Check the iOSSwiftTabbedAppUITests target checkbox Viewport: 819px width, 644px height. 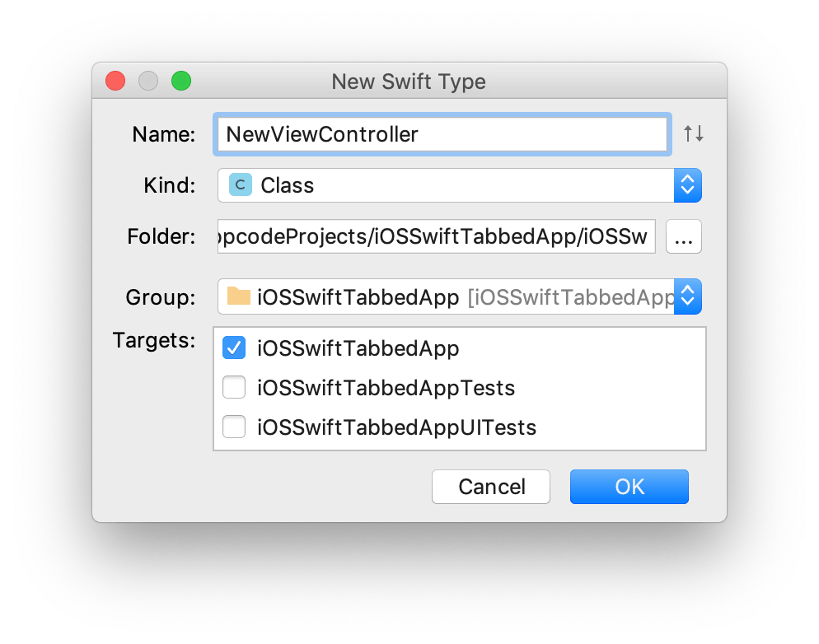pyautogui.click(x=234, y=427)
